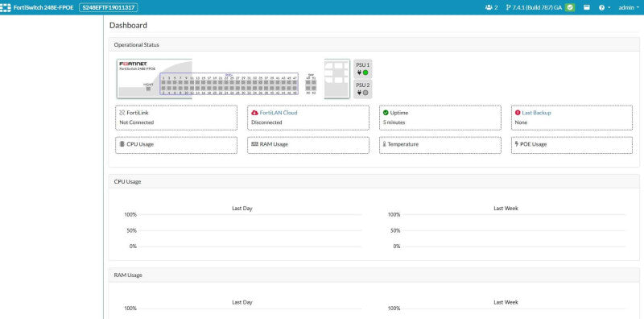
Task: Click the Last Backup red warning icon
Action: click(x=518, y=112)
